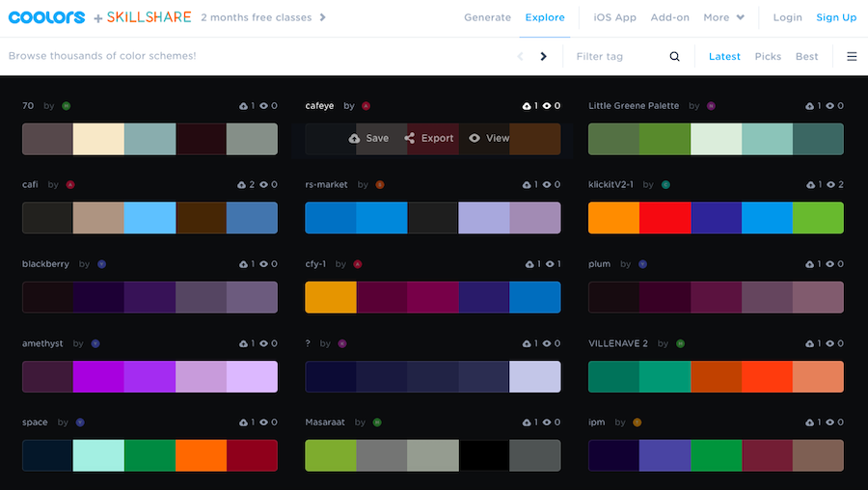Click the Coolors logo
Image resolution: width=868 pixels, height=490 pixels.
(47, 17)
